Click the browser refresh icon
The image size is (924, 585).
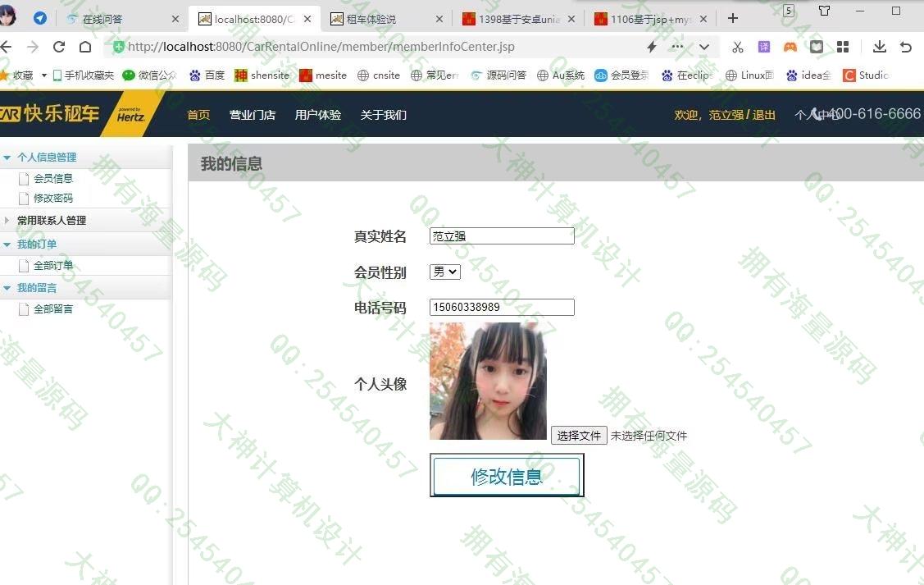59,47
